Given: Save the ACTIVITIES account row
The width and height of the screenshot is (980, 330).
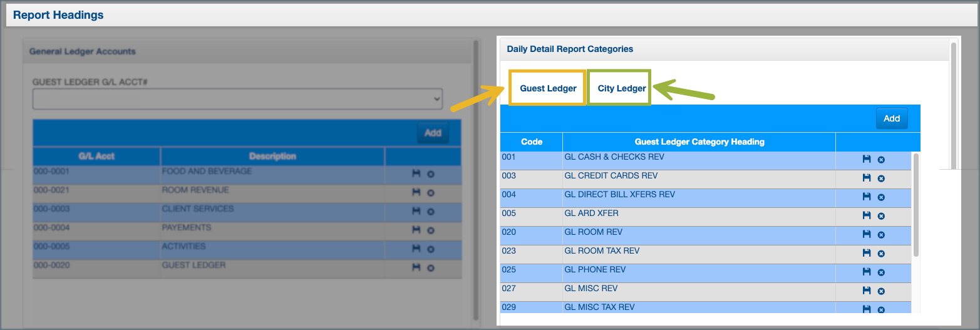Looking at the screenshot, I should (x=416, y=249).
